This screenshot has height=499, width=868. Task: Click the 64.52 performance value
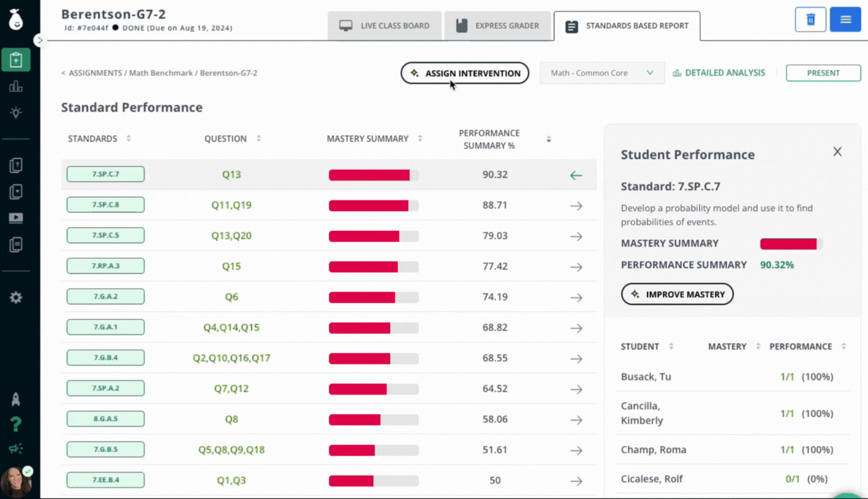point(495,389)
